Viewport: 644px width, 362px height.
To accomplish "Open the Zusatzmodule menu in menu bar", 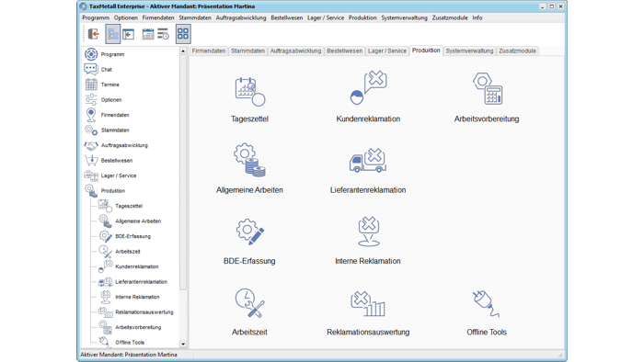I will click(x=450, y=17).
